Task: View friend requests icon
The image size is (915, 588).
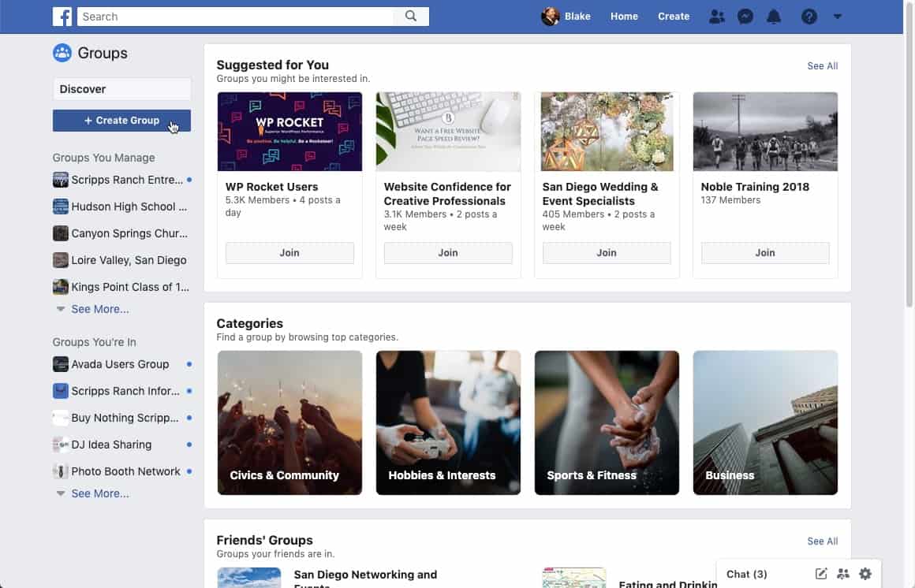Action: [717, 16]
